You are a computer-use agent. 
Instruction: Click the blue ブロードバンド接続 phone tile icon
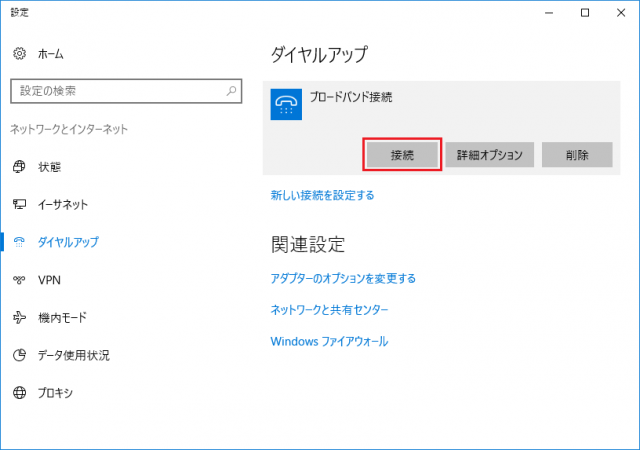pyautogui.click(x=287, y=105)
